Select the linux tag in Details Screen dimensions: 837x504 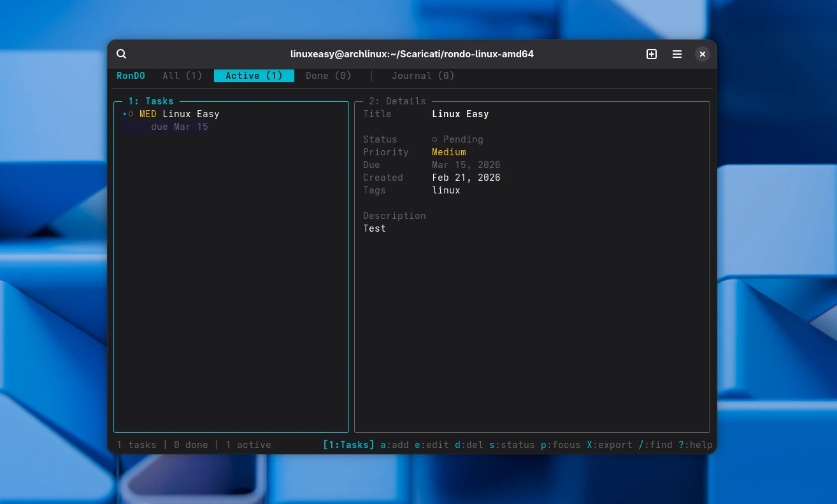pos(445,190)
